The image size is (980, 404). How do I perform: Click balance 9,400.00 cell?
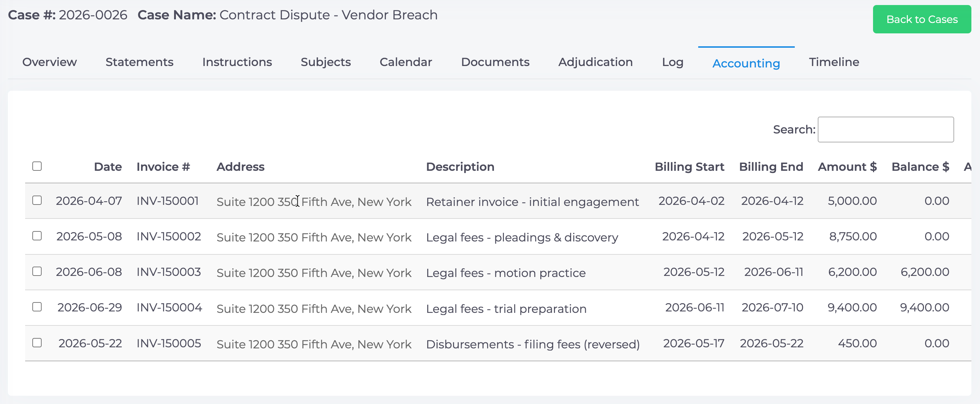[924, 307]
